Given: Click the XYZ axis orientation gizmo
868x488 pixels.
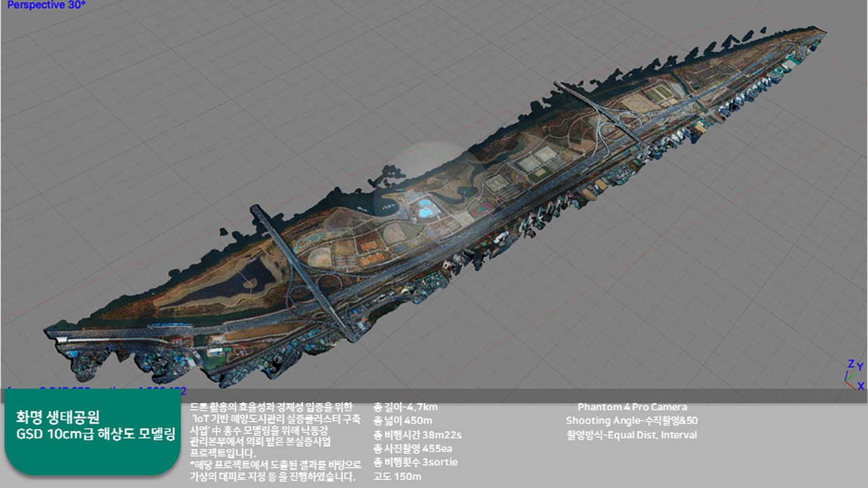Looking at the screenshot, I should point(854,374).
